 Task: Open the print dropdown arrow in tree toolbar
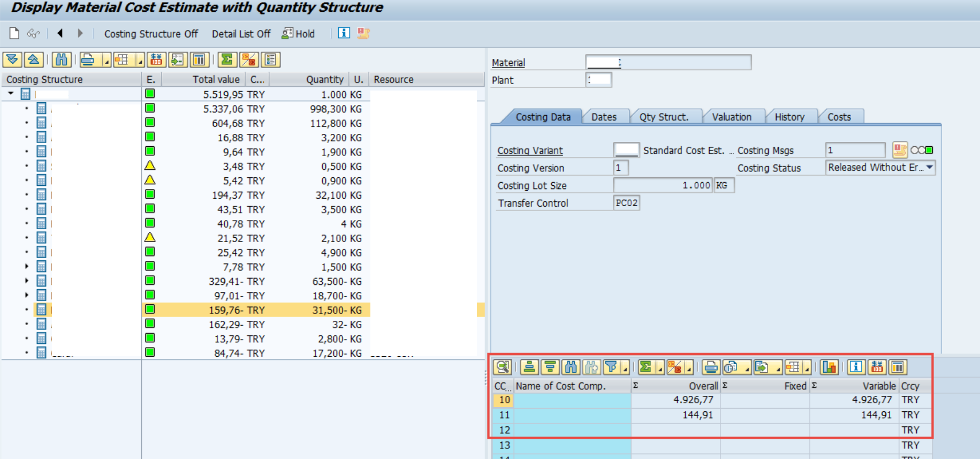(x=105, y=60)
